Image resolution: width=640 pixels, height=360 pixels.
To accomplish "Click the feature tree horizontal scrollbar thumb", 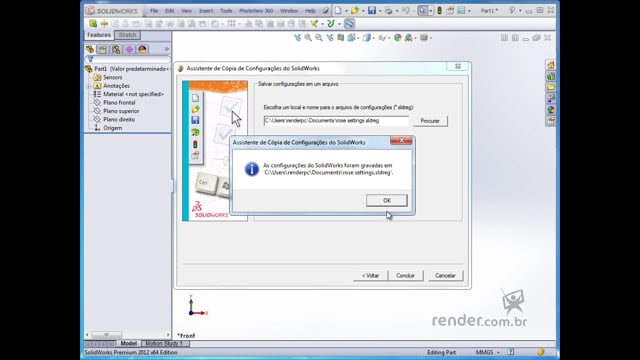I will click(106, 335).
